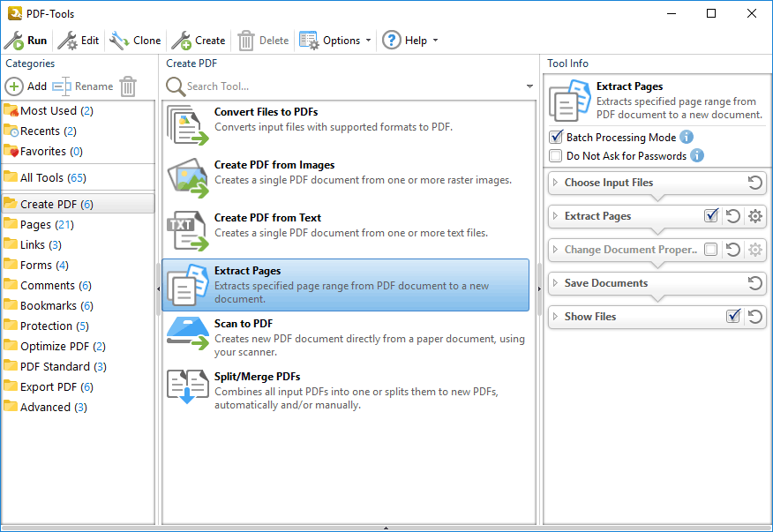
Task: Open the Advanced category
Action: 78,407
